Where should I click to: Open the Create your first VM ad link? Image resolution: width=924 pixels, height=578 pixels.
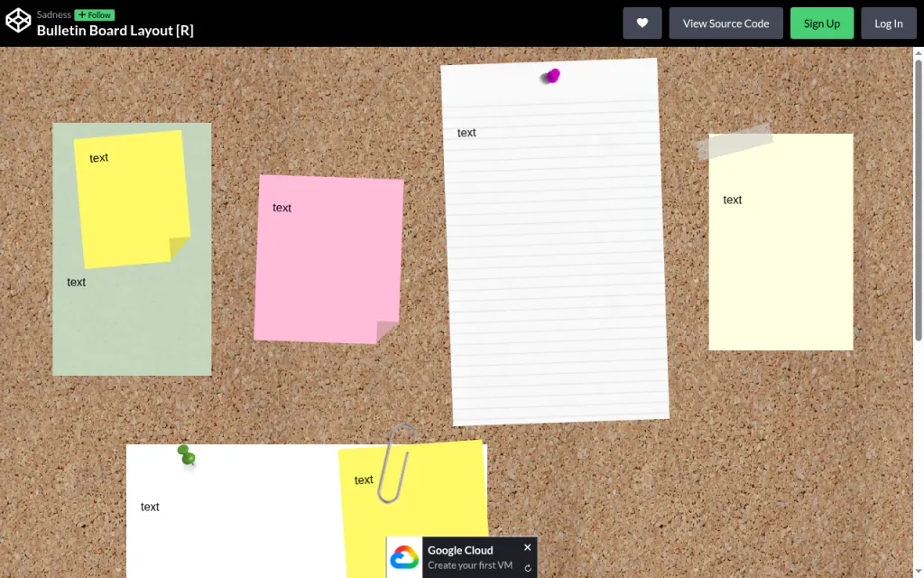(x=470, y=565)
